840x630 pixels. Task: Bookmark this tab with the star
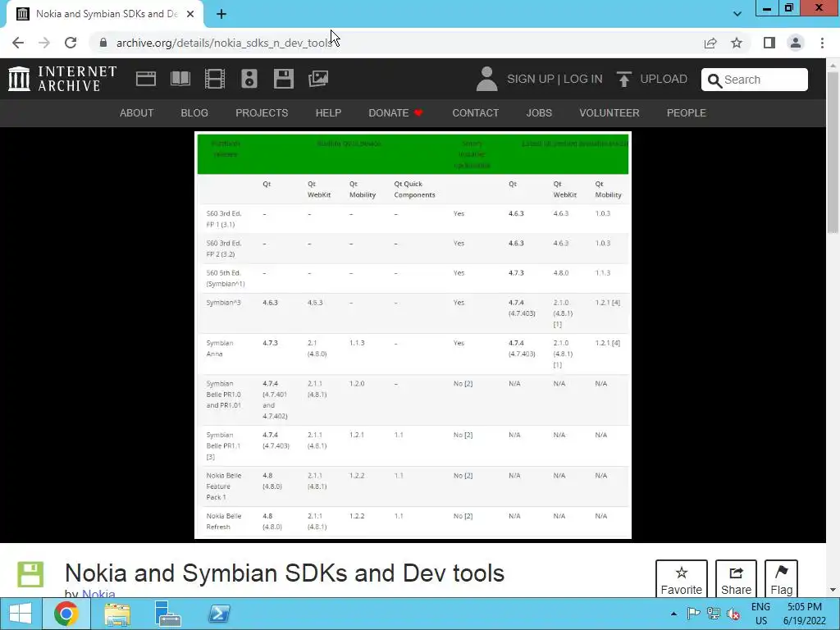[x=737, y=43]
